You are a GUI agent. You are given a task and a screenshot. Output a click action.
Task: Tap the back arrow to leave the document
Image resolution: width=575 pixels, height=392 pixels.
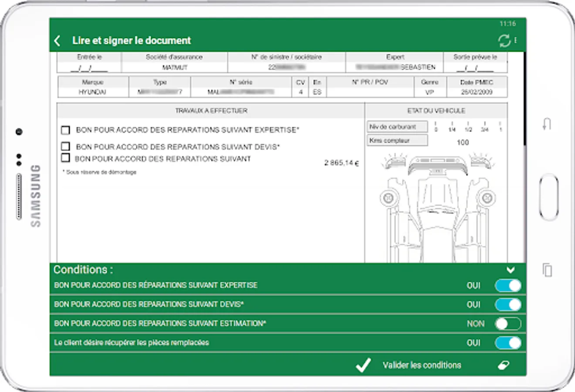tap(58, 40)
